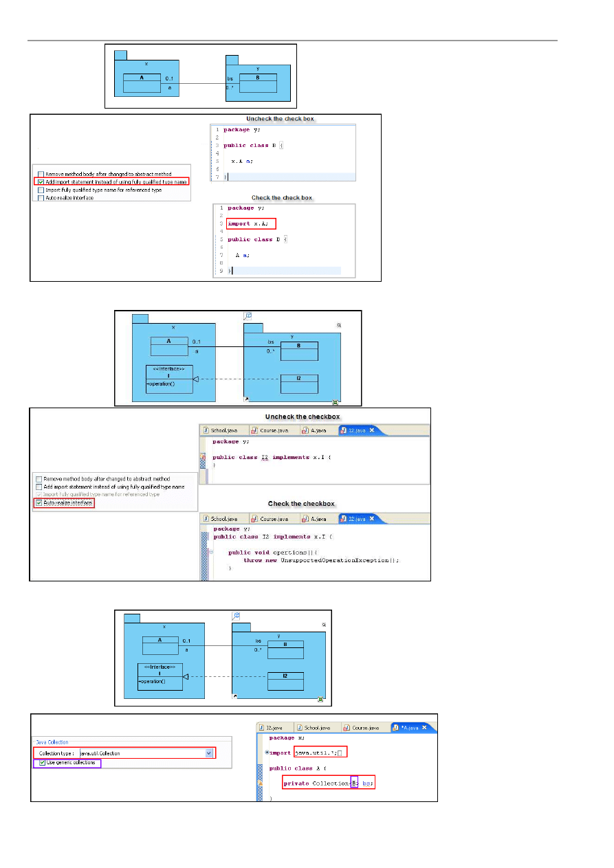The height and width of the screenshot is (868, 614).
Task: Click warning marker beside 'private Collection' line
Action: click(260, 783)
